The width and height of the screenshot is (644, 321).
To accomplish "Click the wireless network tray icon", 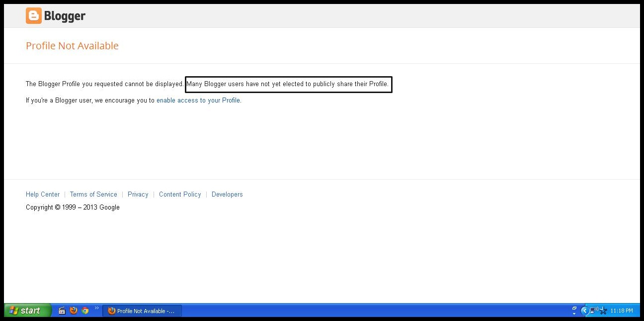I will (594, 311).
